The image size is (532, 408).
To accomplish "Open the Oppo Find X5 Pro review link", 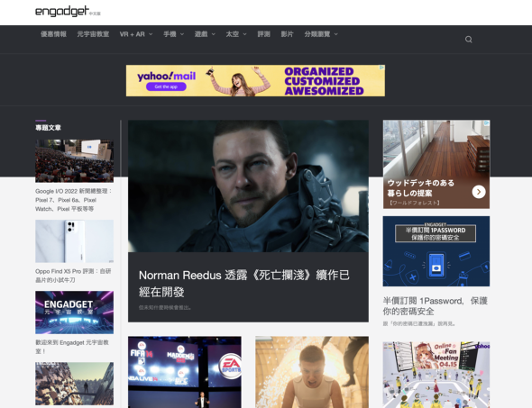I will [x=73, y=276].
